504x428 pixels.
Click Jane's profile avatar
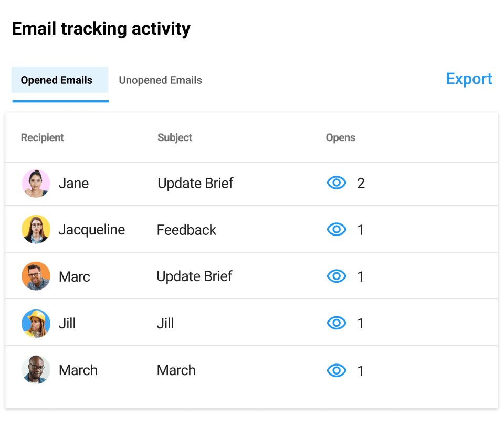pyautogui.click(x=36, y=183)
